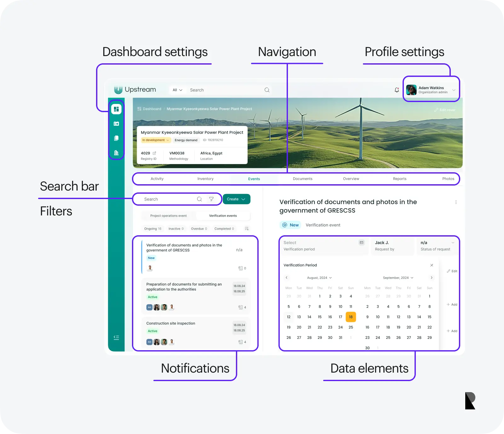
Task: Open the Create dropdown button
Action: coord(237,199)
